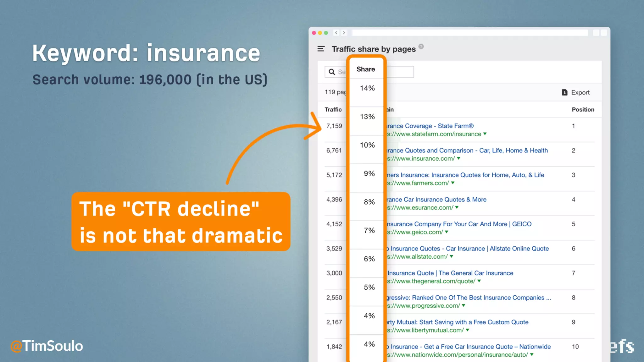
Task: Click the browser back arrow
Action: coord(336,33)
